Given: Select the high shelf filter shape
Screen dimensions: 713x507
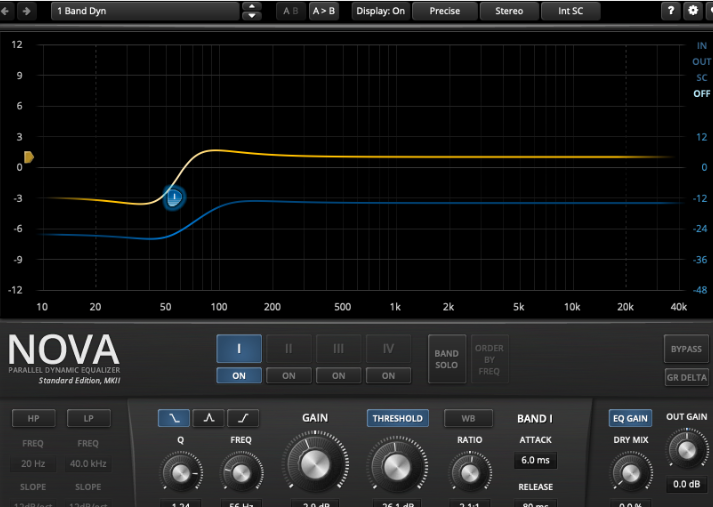Looking at the screenshot, I should [243, 419].
